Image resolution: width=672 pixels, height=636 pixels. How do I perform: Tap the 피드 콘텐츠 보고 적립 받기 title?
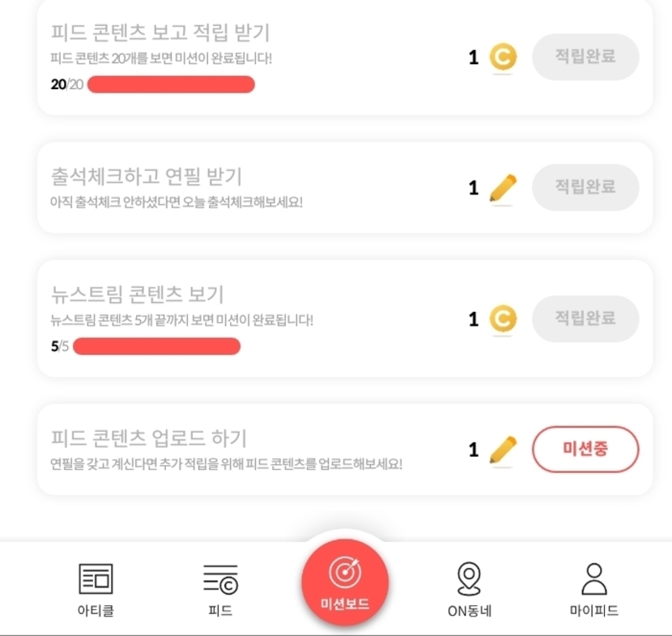[x=160, y=32]
